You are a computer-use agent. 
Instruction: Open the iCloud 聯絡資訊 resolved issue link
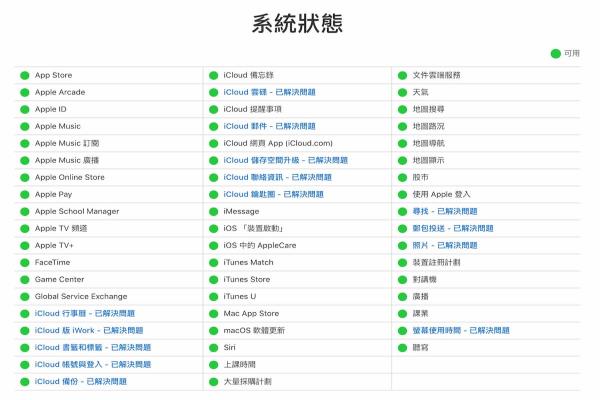(x=277, y=177)
